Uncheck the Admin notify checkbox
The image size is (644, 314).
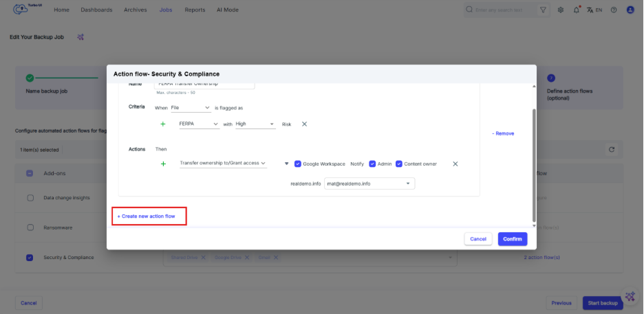[x=372, y=164]
